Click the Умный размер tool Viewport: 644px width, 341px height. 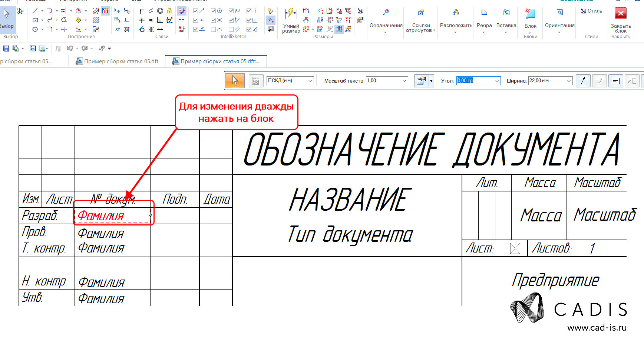point(291,21)
